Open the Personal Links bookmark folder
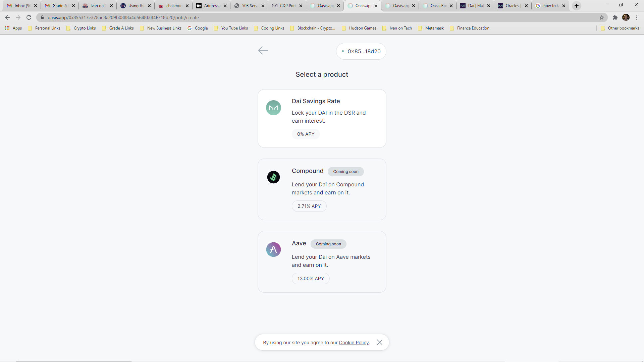Screen dimensions: 644x362 point(44,28)
